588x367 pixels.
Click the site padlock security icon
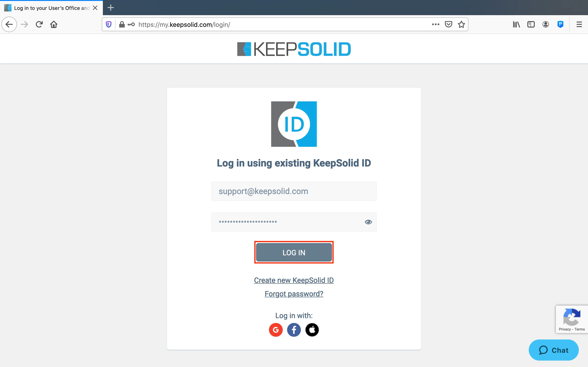tap(122, 25)
